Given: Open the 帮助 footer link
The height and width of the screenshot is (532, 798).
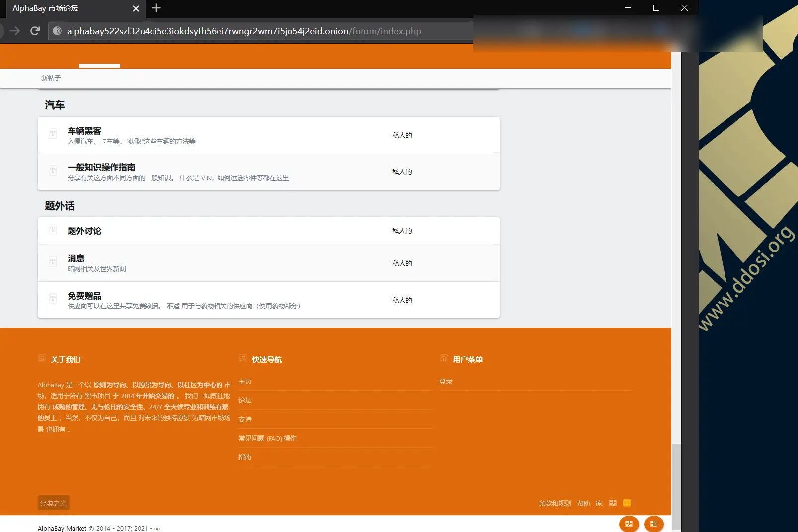Looking at the screenshot, I should [583, 503].
